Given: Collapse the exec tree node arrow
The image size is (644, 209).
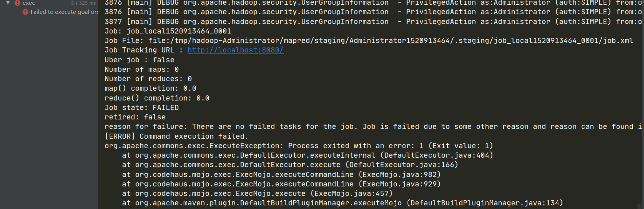Looking at the screenshot, I should coord(8,3).
